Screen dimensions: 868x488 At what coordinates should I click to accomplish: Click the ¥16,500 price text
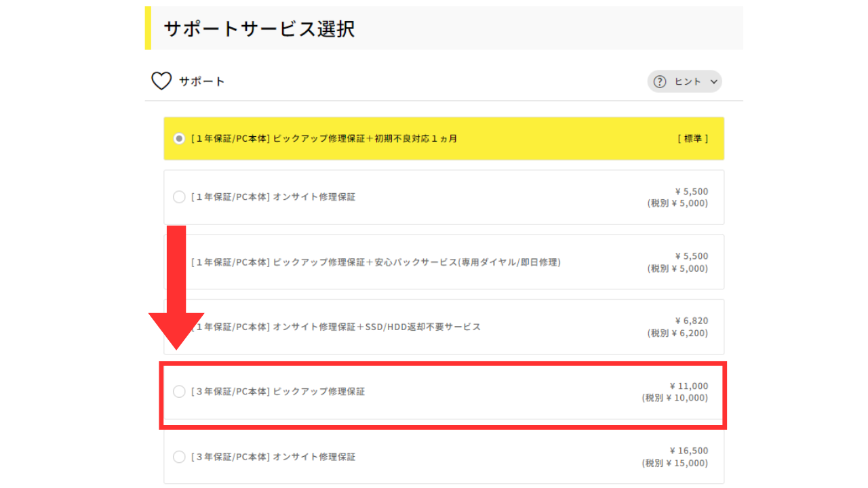(x=688, y=451)
